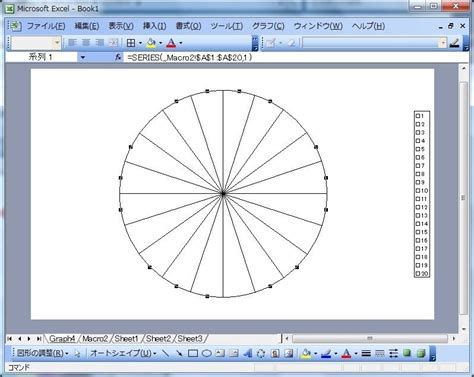474x377 pixels.
Task: Click the align right icon
Action: [x=100, y=43]
